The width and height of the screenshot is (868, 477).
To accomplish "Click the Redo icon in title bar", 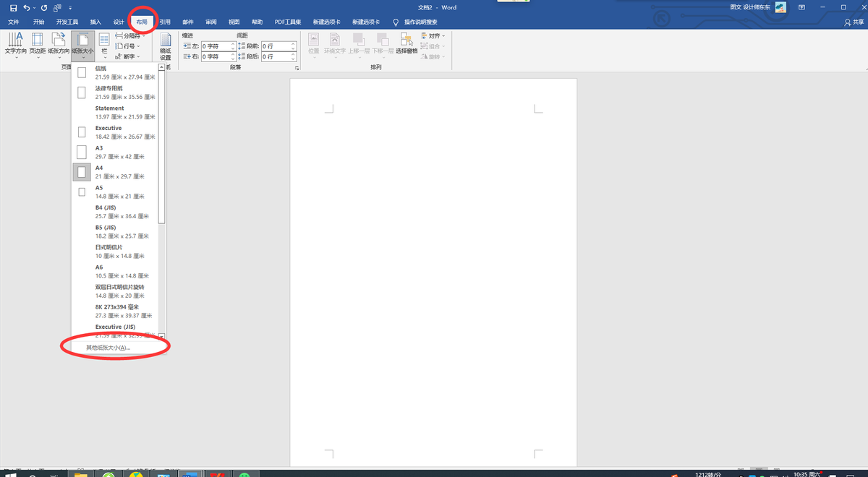I will pos(45,7).
